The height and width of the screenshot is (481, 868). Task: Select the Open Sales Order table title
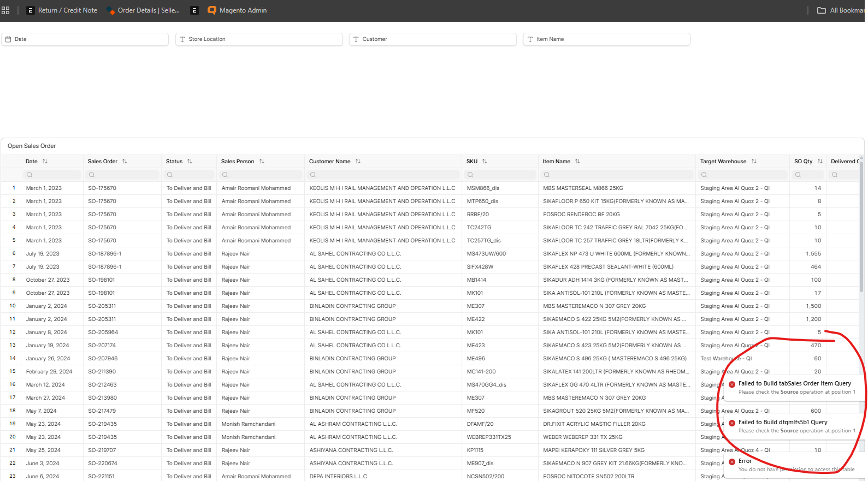pos(32,146)
